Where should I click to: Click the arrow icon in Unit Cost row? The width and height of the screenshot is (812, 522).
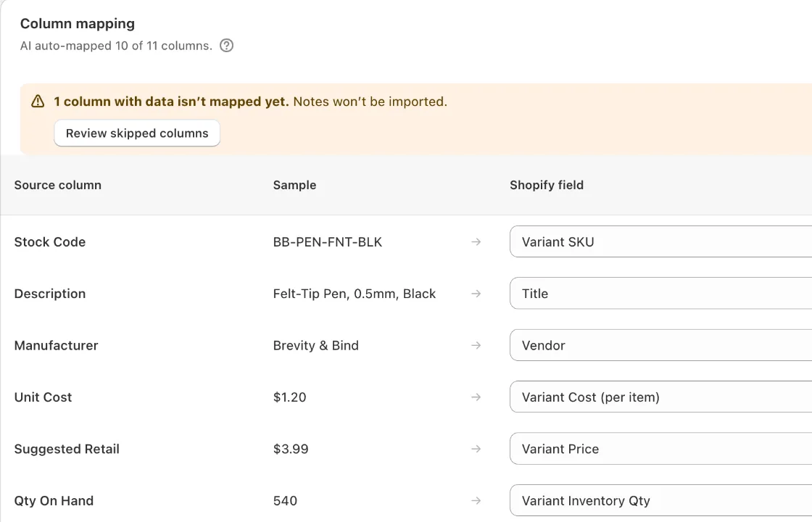coord(476,397)
